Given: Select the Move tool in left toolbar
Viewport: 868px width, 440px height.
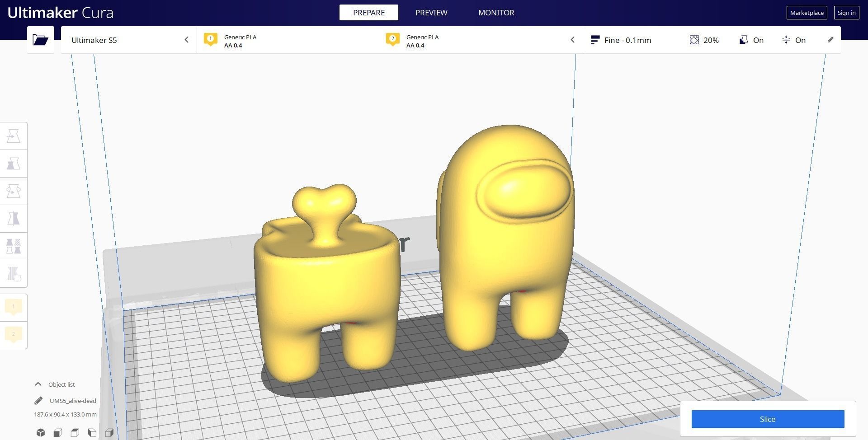Looking at the screenshot, I should [14, 136].
